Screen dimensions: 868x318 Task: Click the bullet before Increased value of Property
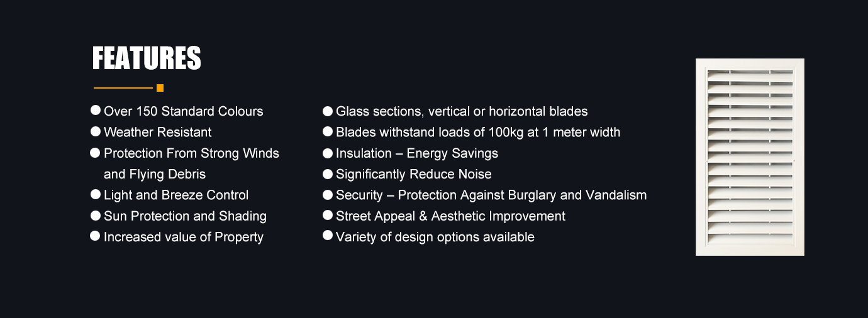[x=96, y=236]
